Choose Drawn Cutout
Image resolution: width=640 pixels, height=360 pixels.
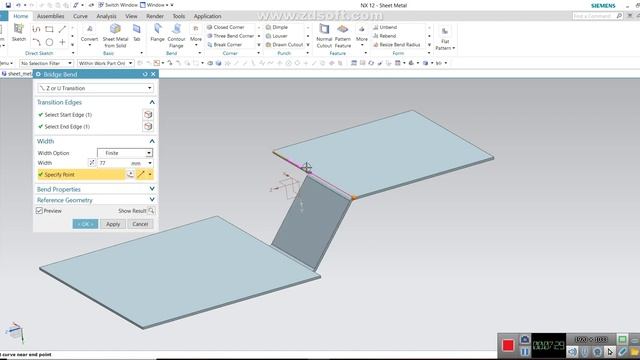(284, 44)
